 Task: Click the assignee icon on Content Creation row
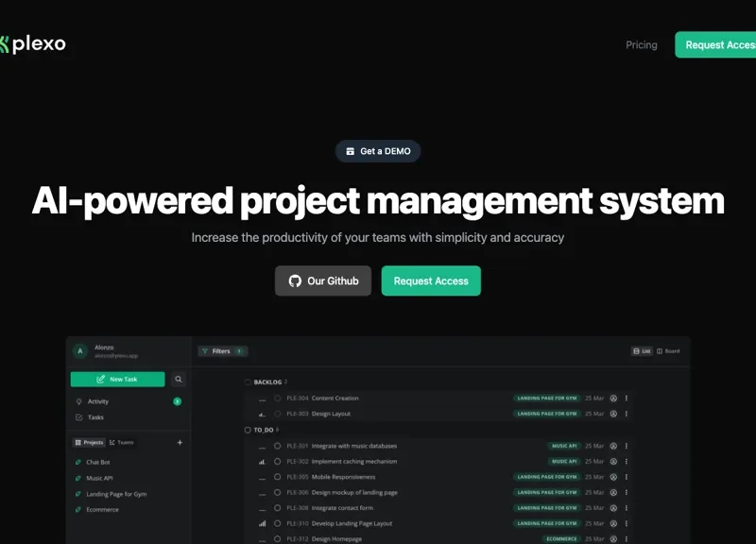(x=613, y=398)
